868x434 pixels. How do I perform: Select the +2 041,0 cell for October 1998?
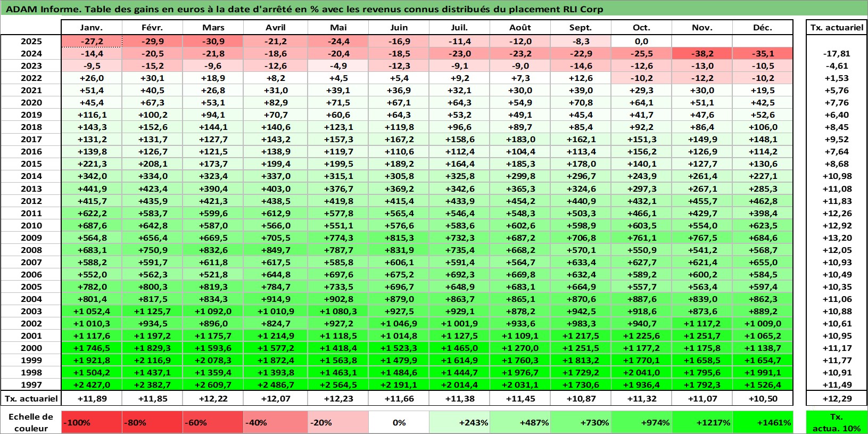click(641, 372)
